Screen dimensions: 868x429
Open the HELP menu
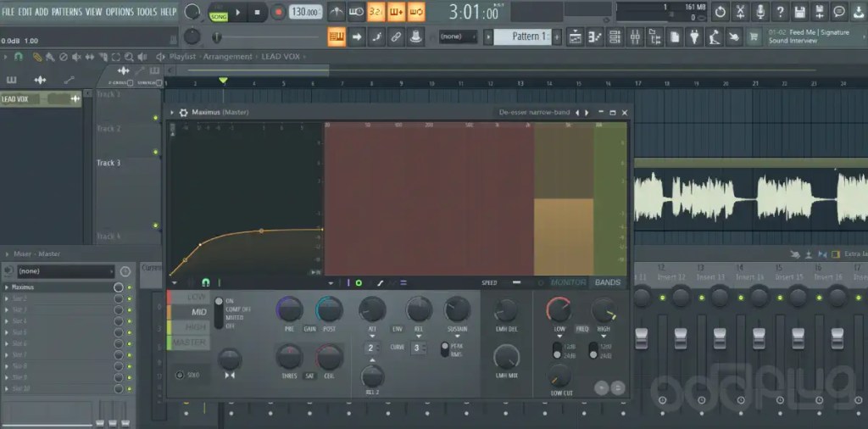[x=169, y=12]
